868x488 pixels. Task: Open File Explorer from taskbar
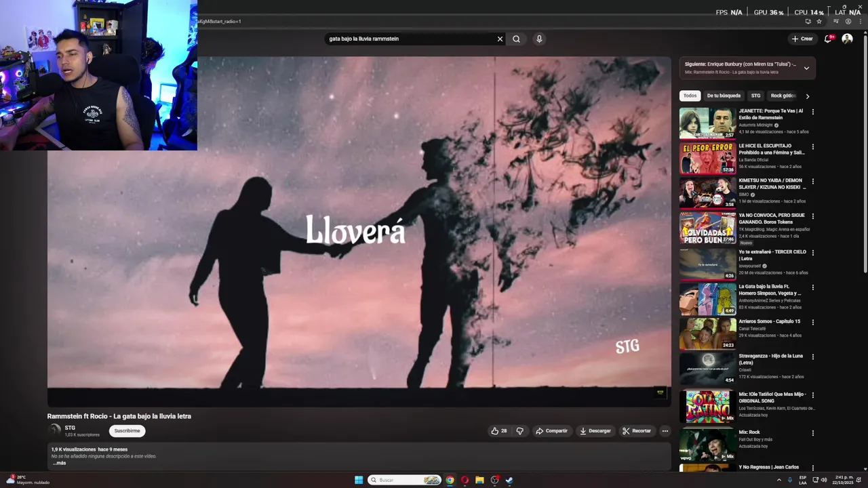[x=479, y=480]
